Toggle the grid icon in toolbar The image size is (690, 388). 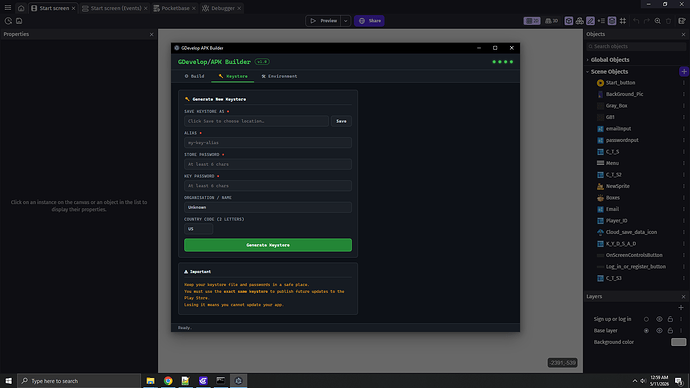pos(623,21)
